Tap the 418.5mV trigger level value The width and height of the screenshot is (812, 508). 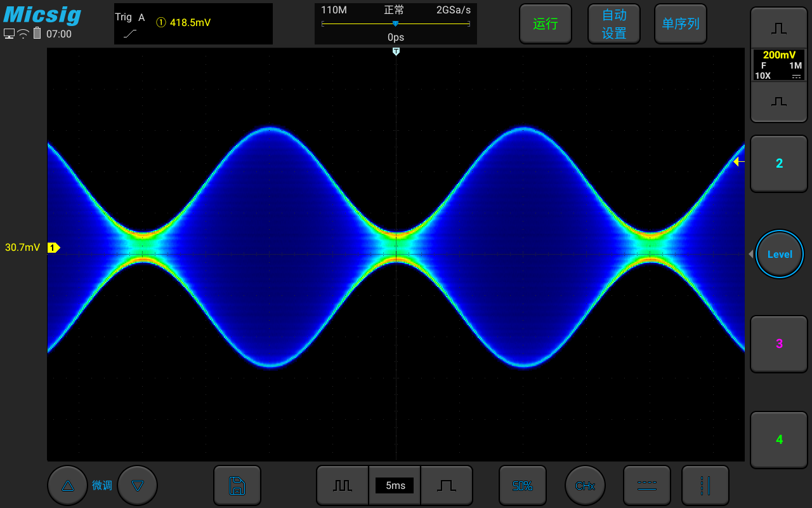click(x=190, y=22)
